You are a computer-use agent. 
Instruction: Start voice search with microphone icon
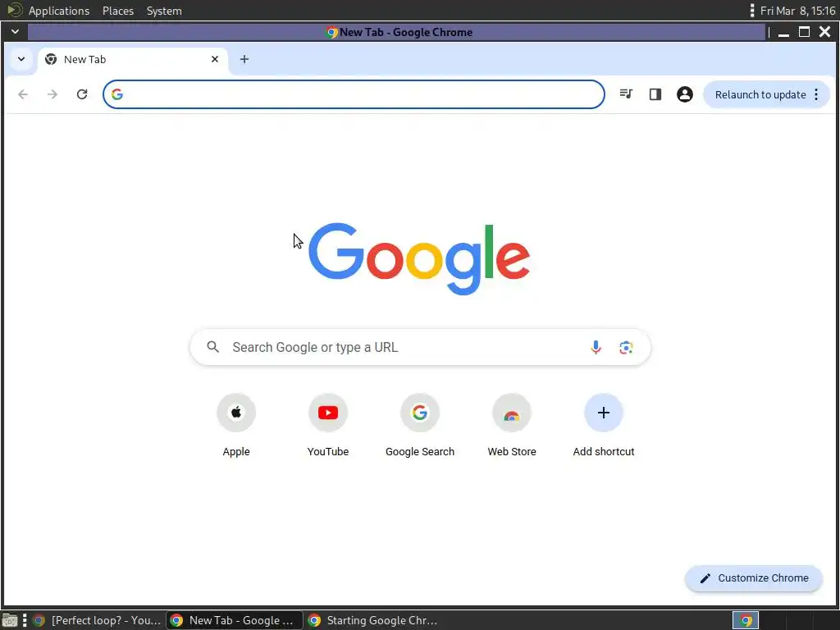(x=596, y=347)
